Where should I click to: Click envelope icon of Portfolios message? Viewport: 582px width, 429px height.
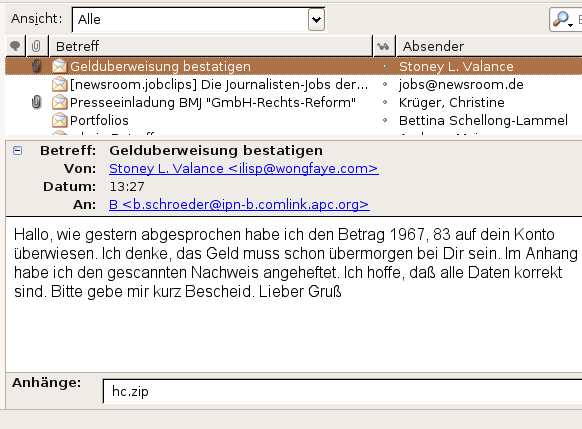(59, 120)
